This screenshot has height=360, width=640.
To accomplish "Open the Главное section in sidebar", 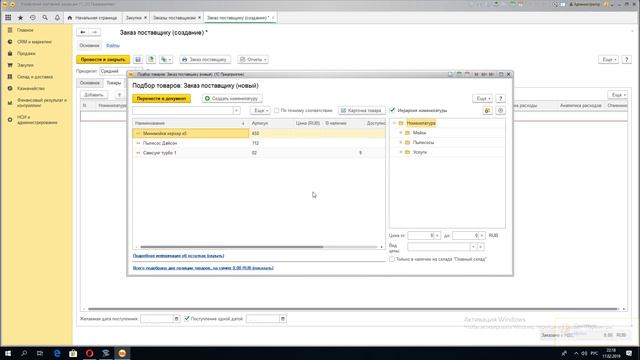I will (25, 30).
